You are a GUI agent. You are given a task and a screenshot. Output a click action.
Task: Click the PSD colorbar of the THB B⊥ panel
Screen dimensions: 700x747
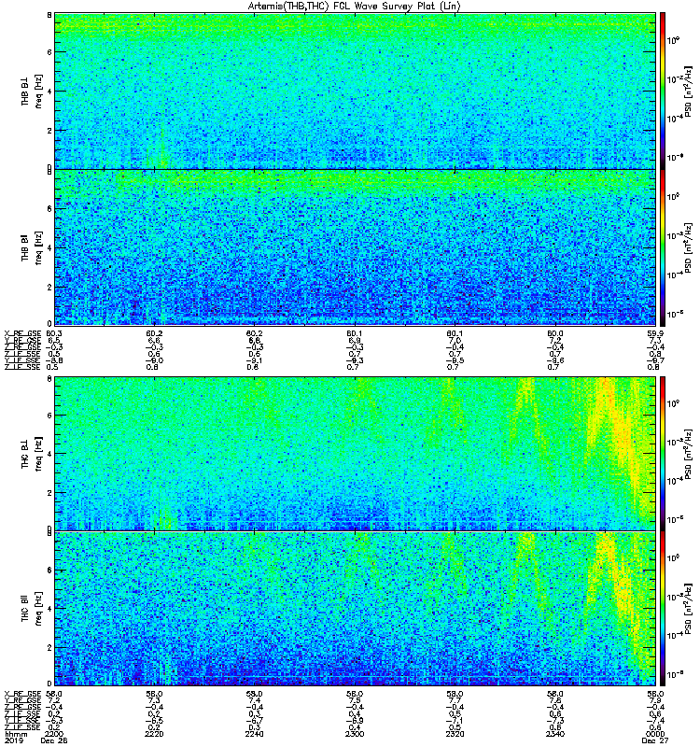point(662,91)
